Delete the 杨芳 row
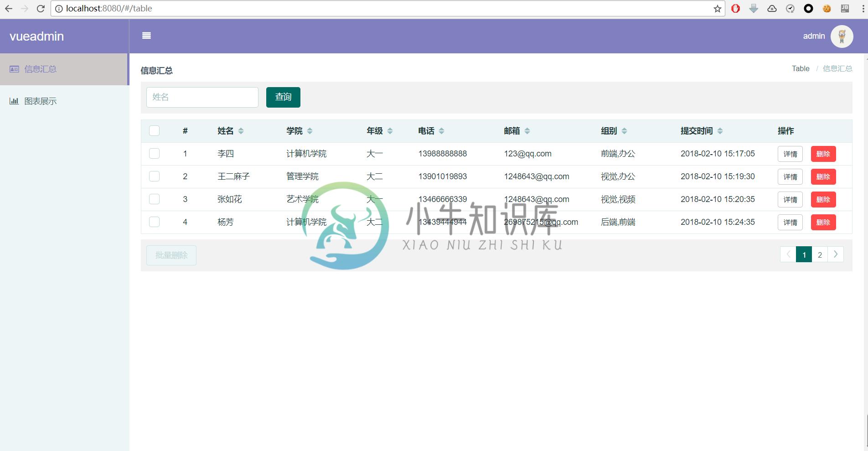The width and height of the screenshot is (868, 451). [x=823, y=222]
